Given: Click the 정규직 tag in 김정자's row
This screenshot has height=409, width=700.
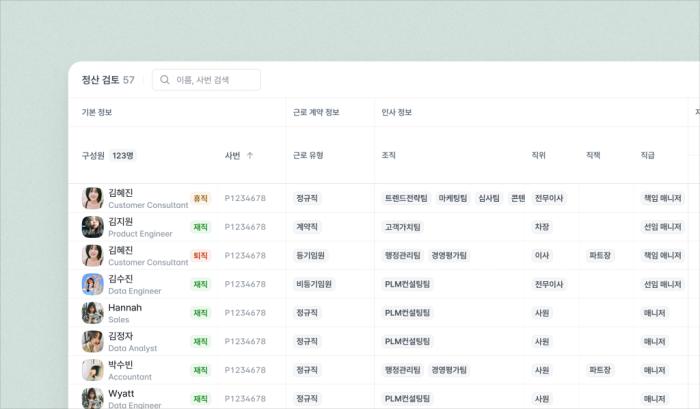Looking at the screenshot, I should pyautogui.click(x=307, y=341).
